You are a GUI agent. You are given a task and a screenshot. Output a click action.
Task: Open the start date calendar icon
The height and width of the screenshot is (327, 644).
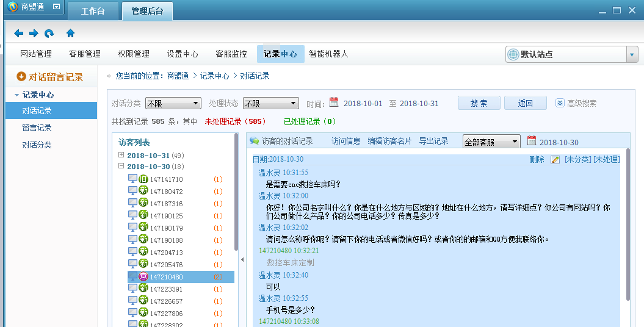click(x=334, y=102)
